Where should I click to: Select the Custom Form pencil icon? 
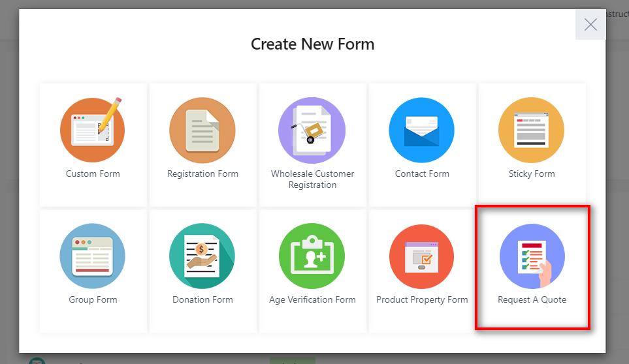[x=93, y=130]
